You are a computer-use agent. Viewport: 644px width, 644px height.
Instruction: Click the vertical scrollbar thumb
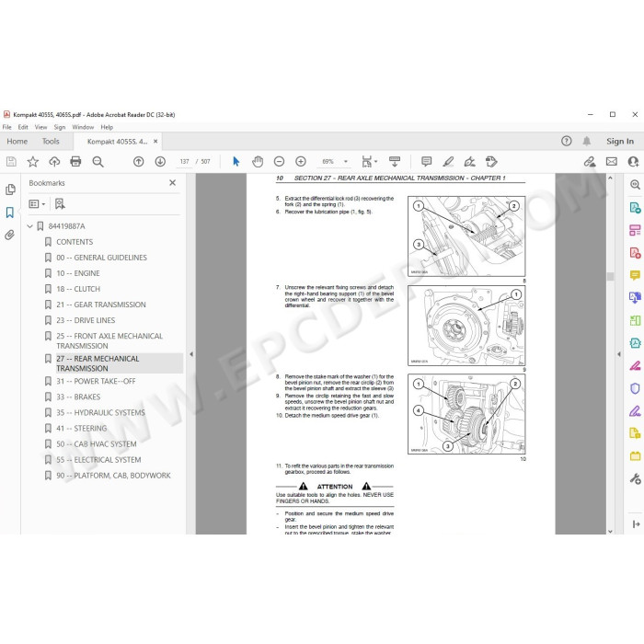tap(610, 276)
